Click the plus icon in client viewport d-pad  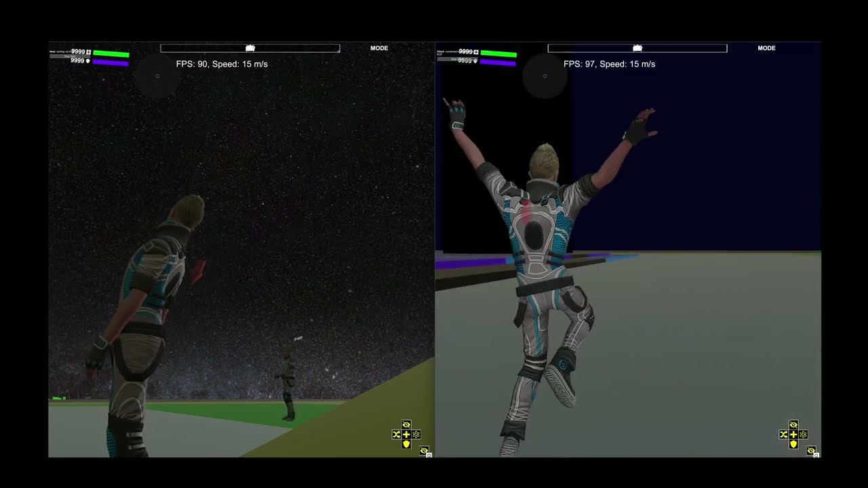(793, 434)
